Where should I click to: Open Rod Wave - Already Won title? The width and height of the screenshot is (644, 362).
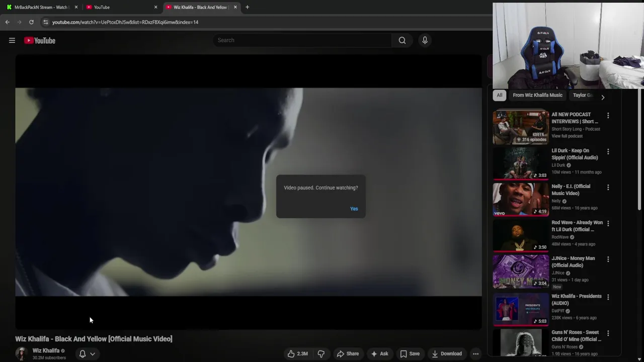click(577, 226)
